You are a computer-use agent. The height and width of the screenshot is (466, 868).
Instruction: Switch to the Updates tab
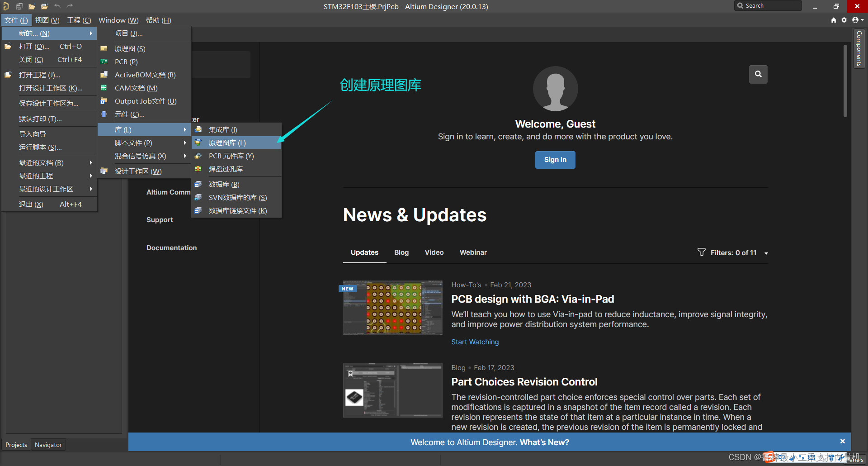[x=365, y=252]
